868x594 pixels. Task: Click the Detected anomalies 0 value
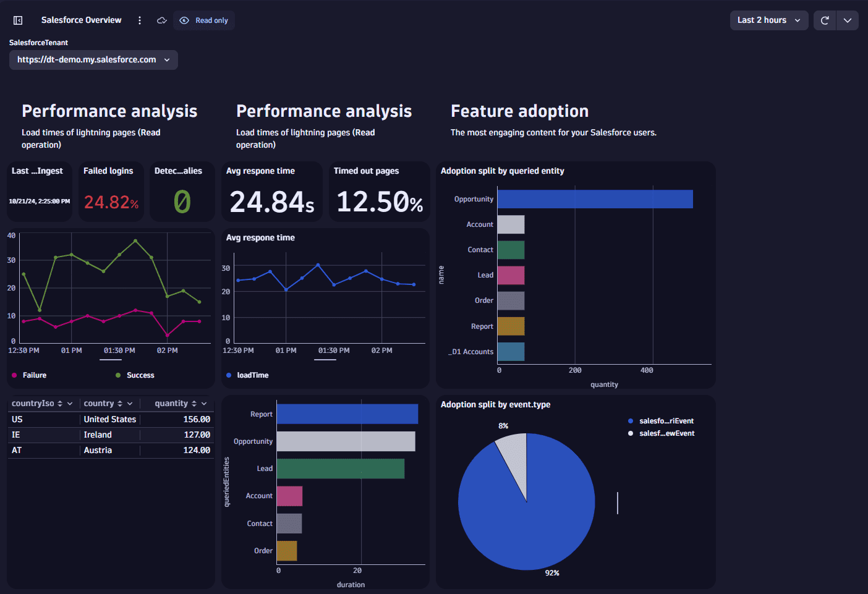click(182, 202)
